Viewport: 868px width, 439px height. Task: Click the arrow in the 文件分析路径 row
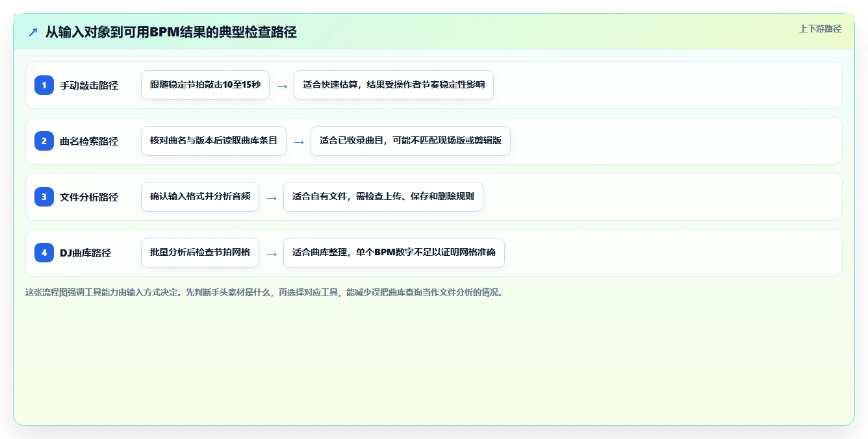272,197
